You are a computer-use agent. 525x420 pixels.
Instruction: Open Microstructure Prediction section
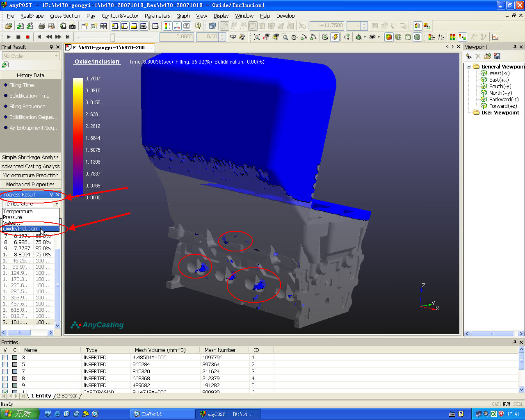30,176
